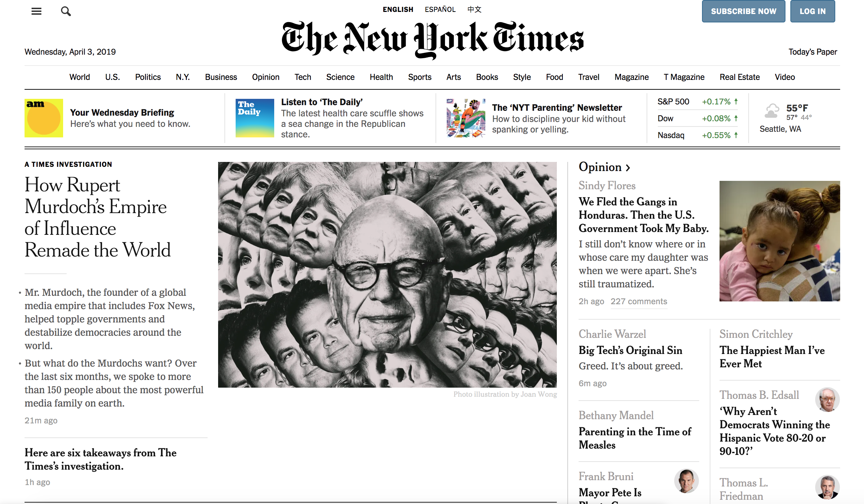This screenshot has height=504, width=864.
Task: Open the yellow 'am' briefing icon
Action: pyautogui.click(x=44, y=118)
